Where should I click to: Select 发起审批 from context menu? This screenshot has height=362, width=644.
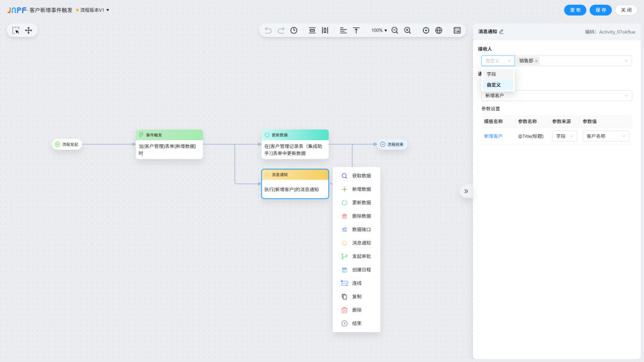pyautogui.click(x=356, y=256)
